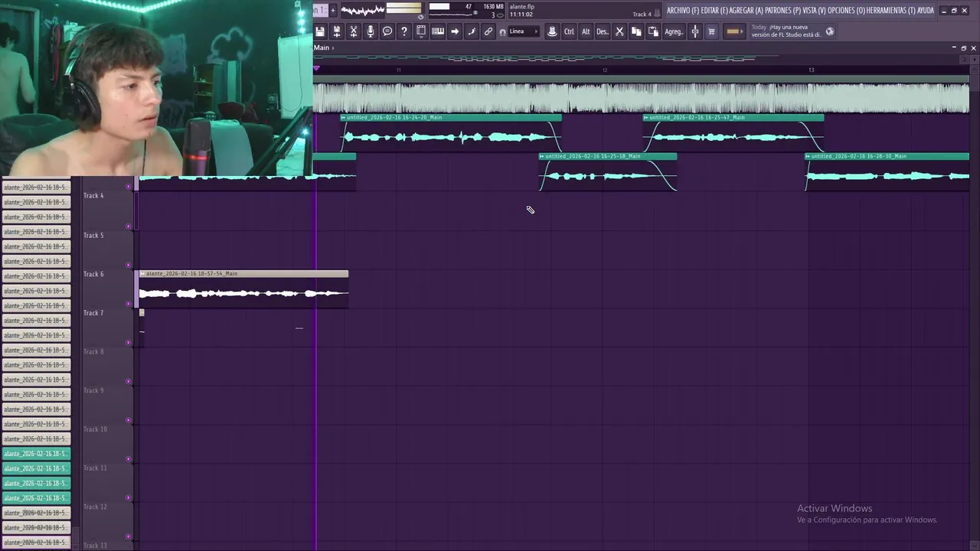Mute Track 4 using its dot

pos(128,226)
